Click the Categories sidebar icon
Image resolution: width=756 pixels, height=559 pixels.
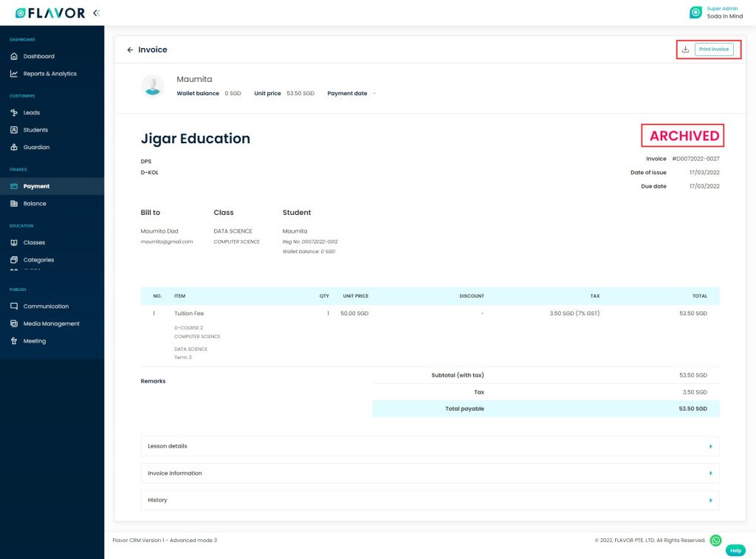coord(15,259)
